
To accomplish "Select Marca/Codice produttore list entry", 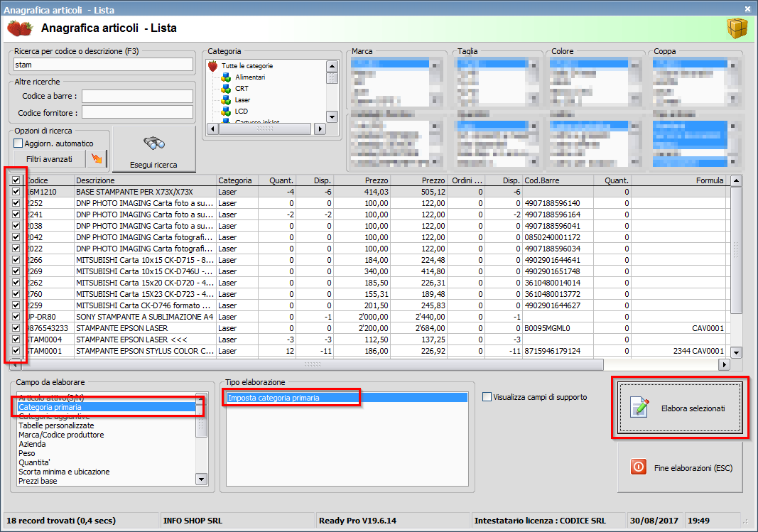I will pos(61,435).
